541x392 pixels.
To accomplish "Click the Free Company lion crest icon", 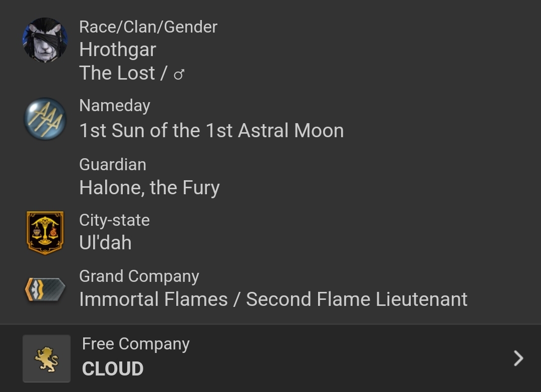I will [47, 358].
